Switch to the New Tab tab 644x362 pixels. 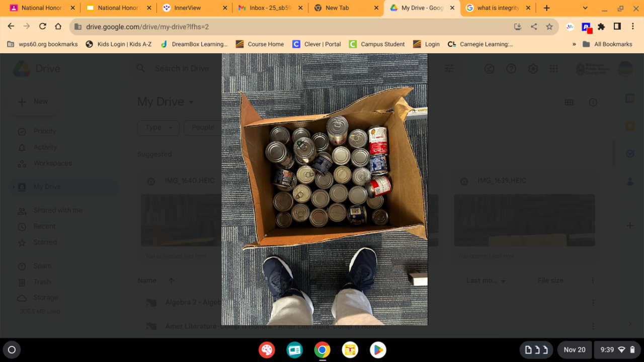pos(345,8)
